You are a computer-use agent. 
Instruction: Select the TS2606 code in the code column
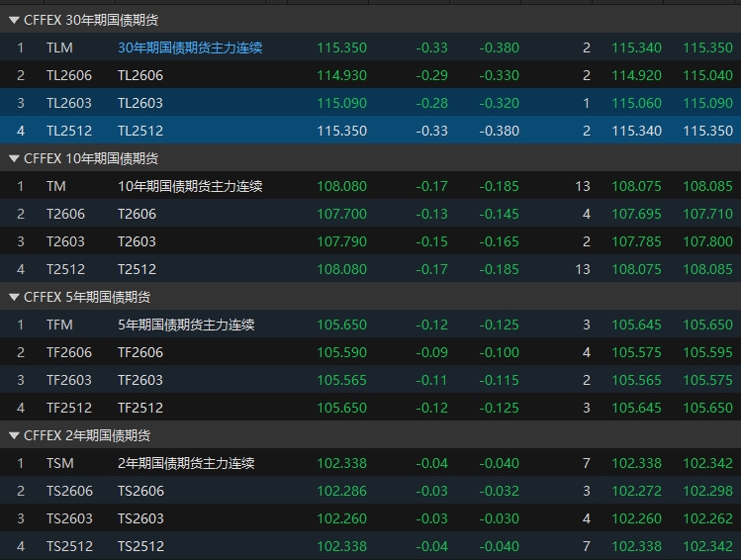pyautogui.click(x=69, y=491)
